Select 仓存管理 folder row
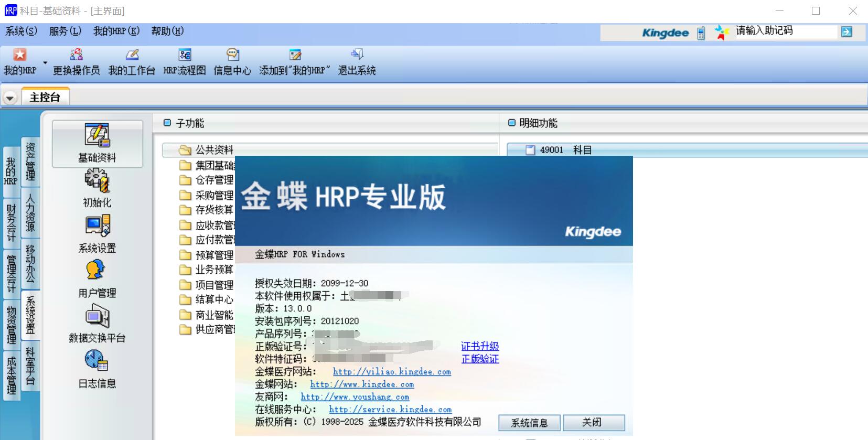 pos(207,180)
